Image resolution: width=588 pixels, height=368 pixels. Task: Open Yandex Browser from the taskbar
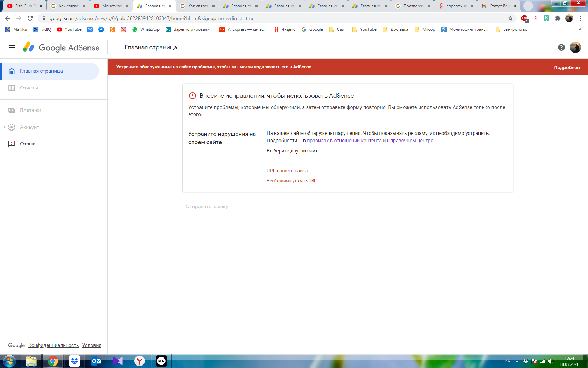(x=140, y=361)
